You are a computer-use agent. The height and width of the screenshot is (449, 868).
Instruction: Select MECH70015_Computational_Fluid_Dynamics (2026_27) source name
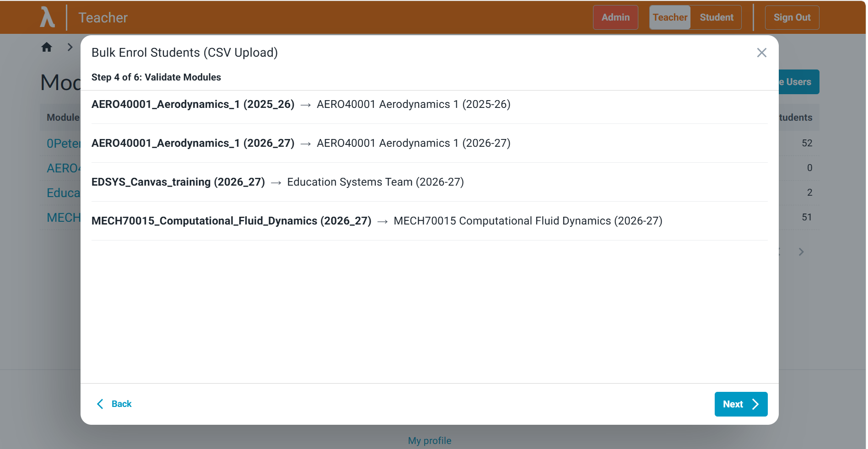click(232, 221)
